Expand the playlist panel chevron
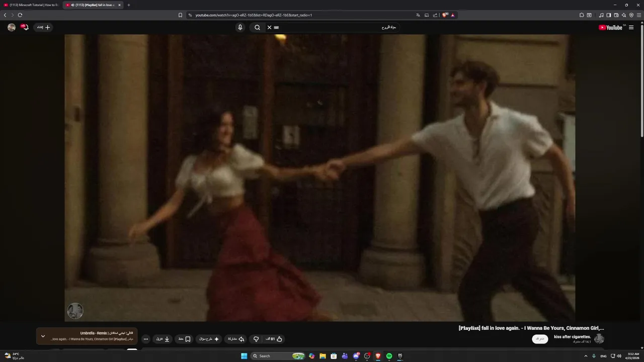The width and height of the screenshot is (644, 362). coord(43,336)
